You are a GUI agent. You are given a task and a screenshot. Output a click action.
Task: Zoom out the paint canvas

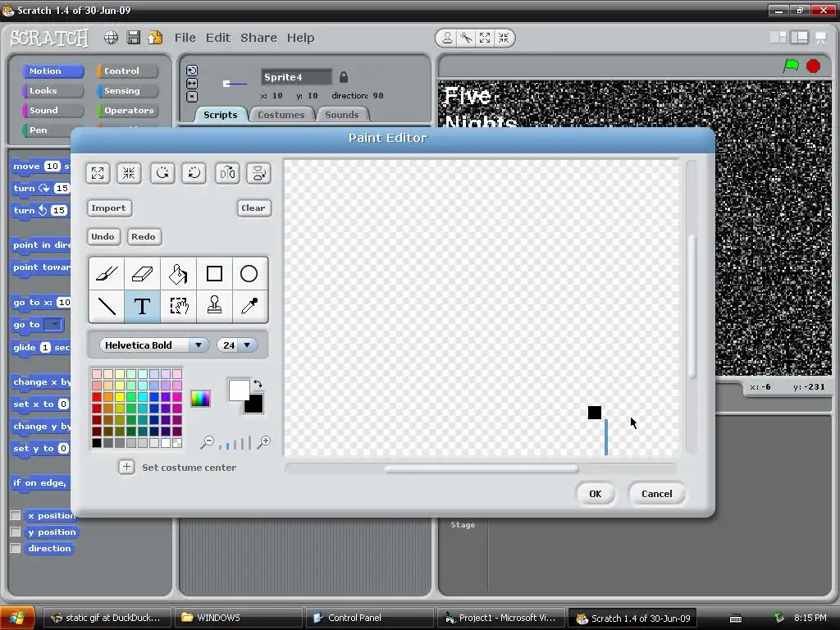pos(207,442)
